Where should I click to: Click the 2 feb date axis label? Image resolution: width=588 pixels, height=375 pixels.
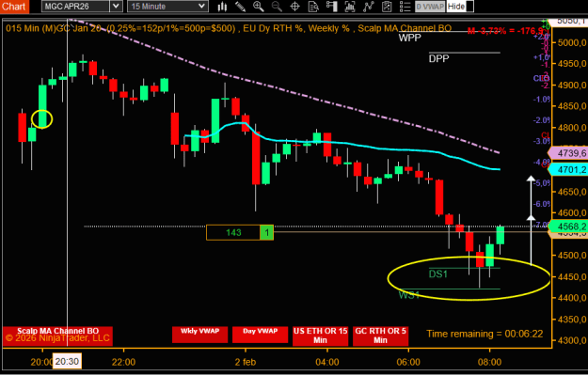coord(246,362)
